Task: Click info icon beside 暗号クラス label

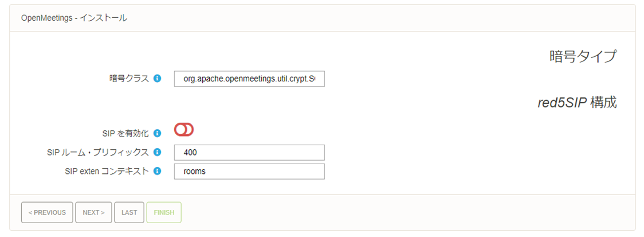Action: pyautogui.click(x=158, y=79)
